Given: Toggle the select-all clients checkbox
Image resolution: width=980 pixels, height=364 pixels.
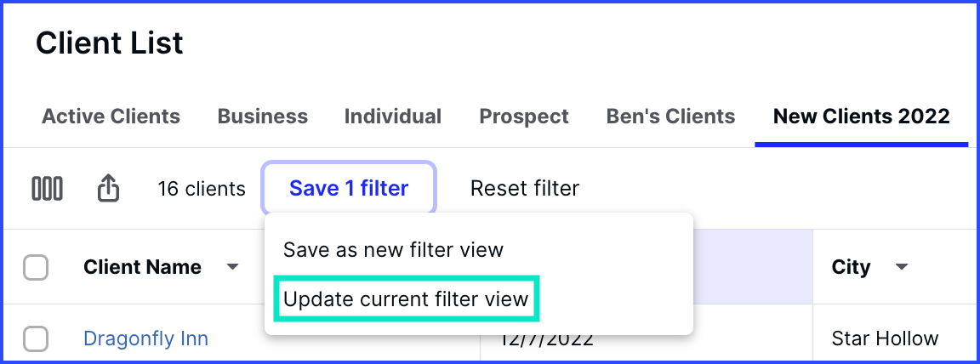Looking at the screenshot, I should pyautogui.click(x=36, y=267).
